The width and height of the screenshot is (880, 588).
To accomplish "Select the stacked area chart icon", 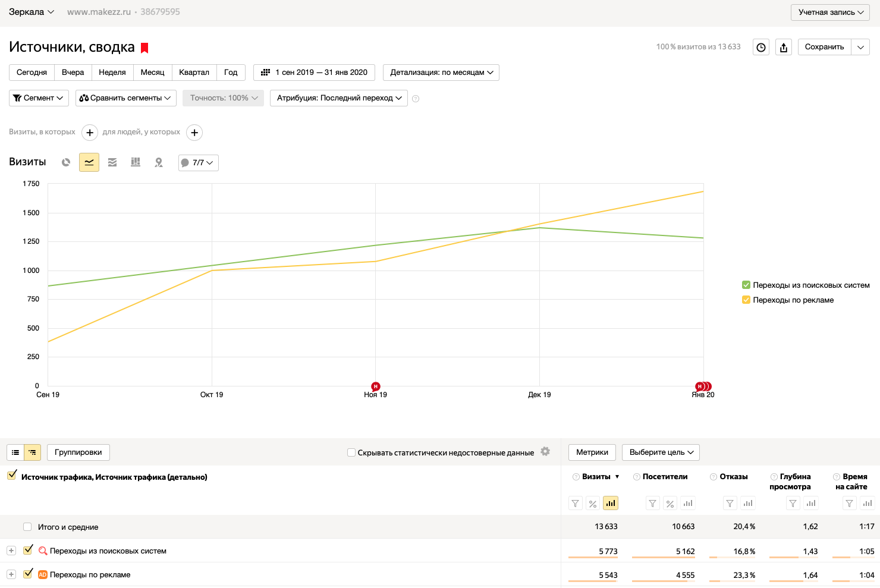I will (x=112, y=162).
